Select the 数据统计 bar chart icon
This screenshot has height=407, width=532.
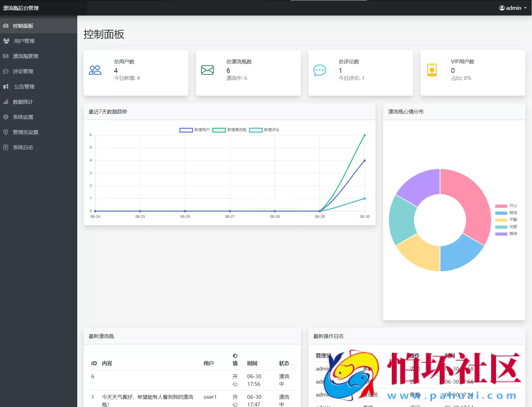[6, 102]
